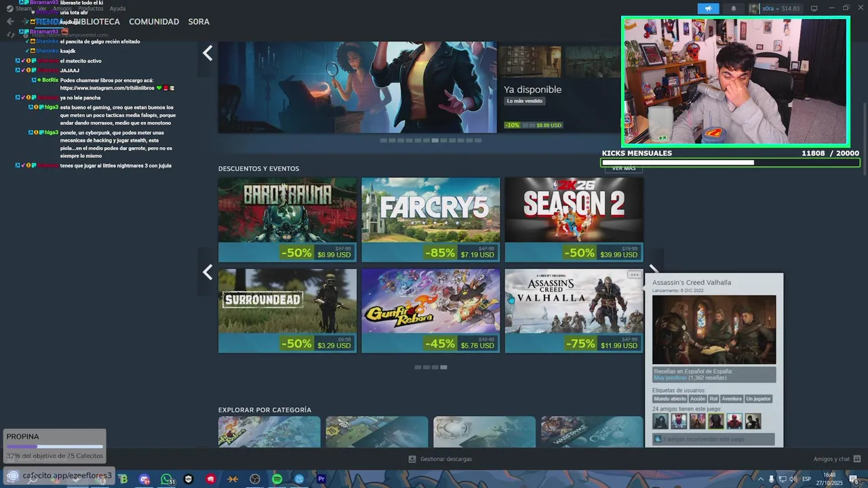Click the Gestionar descargas download icon
The height and width of the screenshot is (488, 868).
tap(412, 459)
